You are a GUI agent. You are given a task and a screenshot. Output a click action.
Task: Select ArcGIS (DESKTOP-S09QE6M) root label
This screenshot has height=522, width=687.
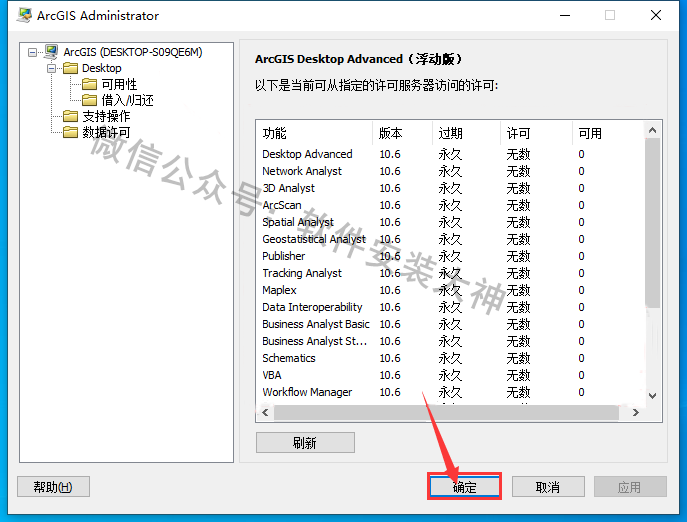point(133,52)
